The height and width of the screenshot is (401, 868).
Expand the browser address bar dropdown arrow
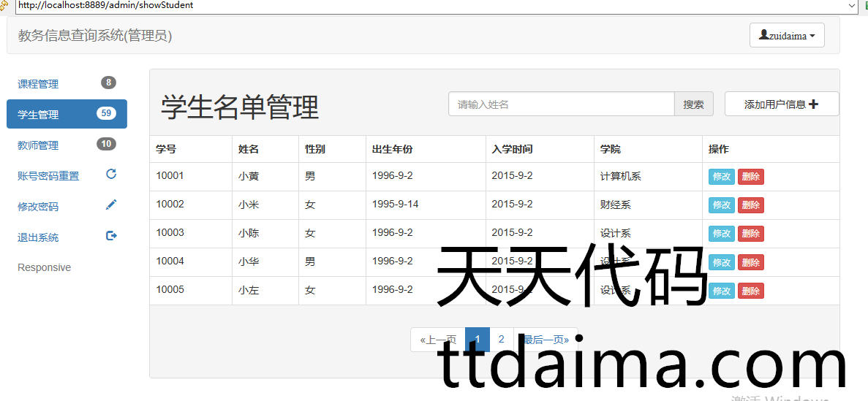(x=851, y=5)
